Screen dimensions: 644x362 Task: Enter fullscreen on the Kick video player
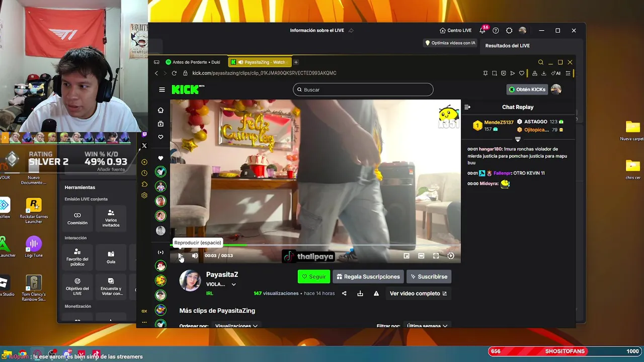point(436,256)
